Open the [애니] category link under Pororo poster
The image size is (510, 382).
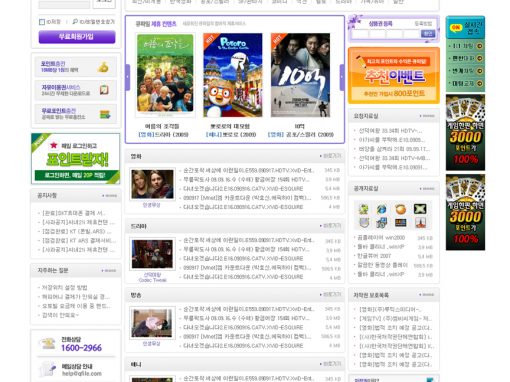[x=214, y=135]
